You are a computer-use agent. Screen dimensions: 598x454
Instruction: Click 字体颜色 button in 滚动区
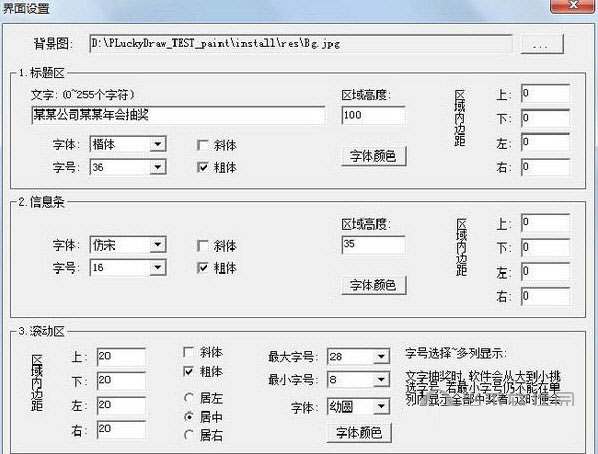pos(359,433)
